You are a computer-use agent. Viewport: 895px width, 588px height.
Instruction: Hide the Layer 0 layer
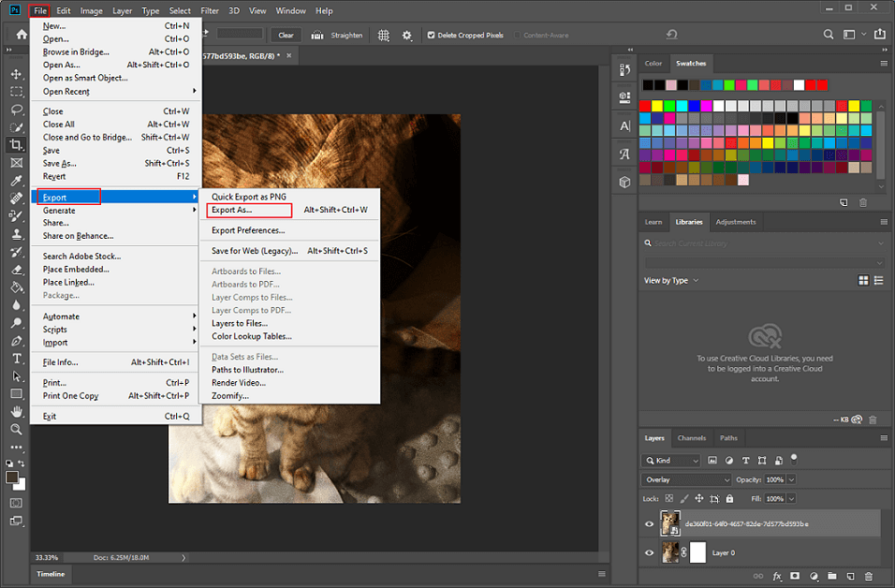point(649,552)
